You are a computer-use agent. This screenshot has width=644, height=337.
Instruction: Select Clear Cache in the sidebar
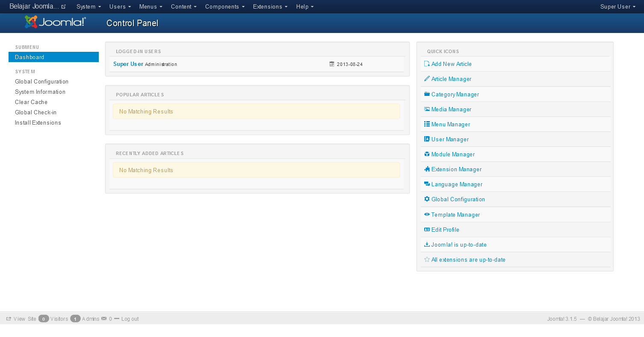[31, 102]
